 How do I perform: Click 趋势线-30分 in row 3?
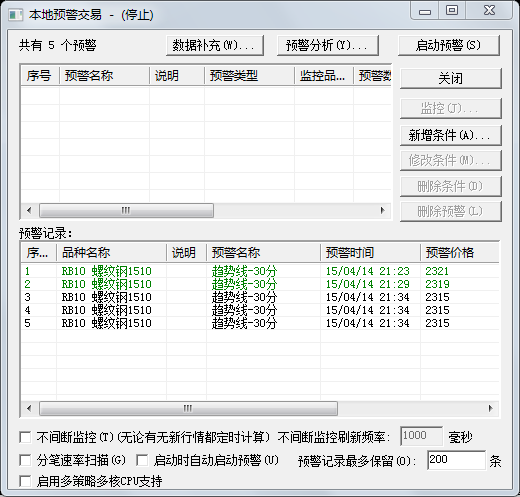[x=244, y=297]
